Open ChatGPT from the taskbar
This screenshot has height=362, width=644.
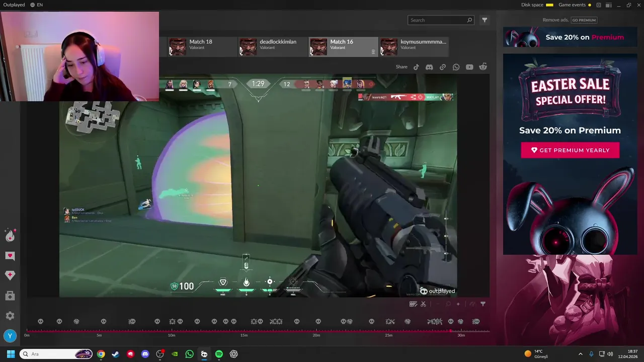click(x=234, y=354)
